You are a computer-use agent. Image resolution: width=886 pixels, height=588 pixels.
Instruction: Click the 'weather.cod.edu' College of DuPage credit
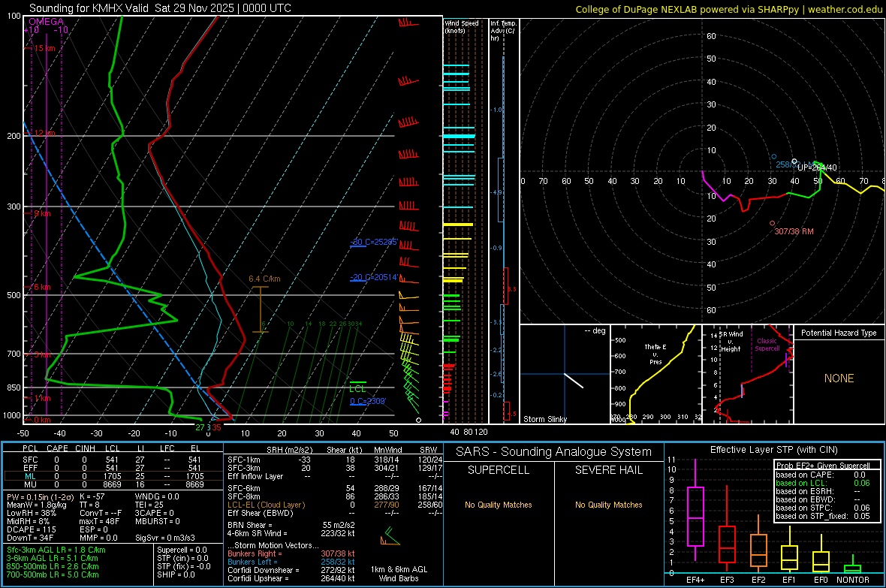(845, 9)
